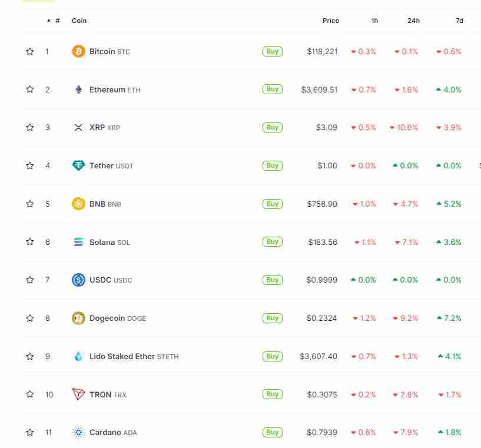
Task: Sort table by the Price column header
Action: (330, 21)
